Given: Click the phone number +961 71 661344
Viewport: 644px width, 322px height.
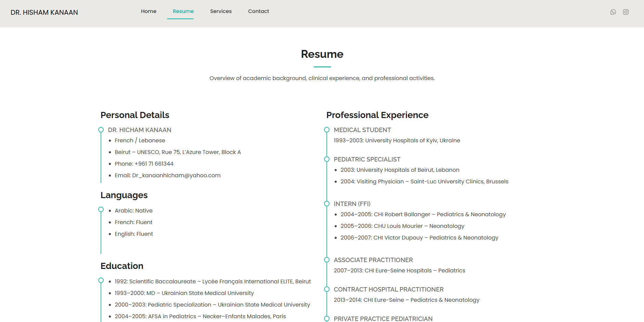Looking at the screenshot, I should [x=154, y=164].
